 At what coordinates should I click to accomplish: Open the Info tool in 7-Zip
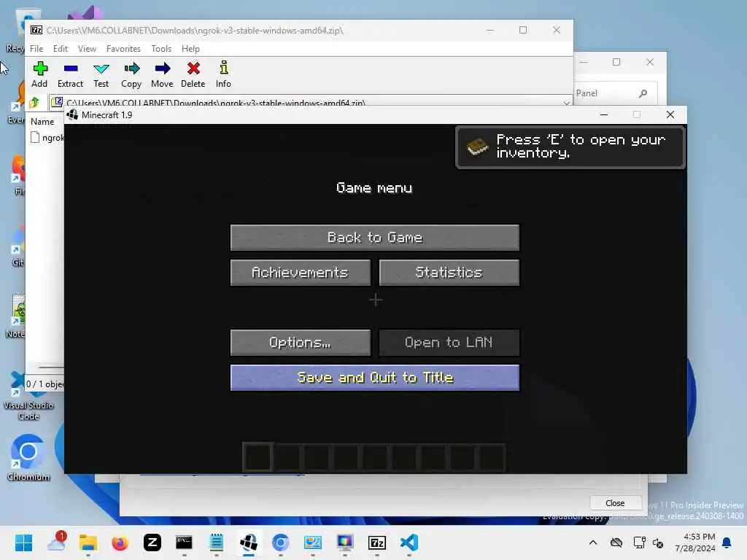click(223, 74)
